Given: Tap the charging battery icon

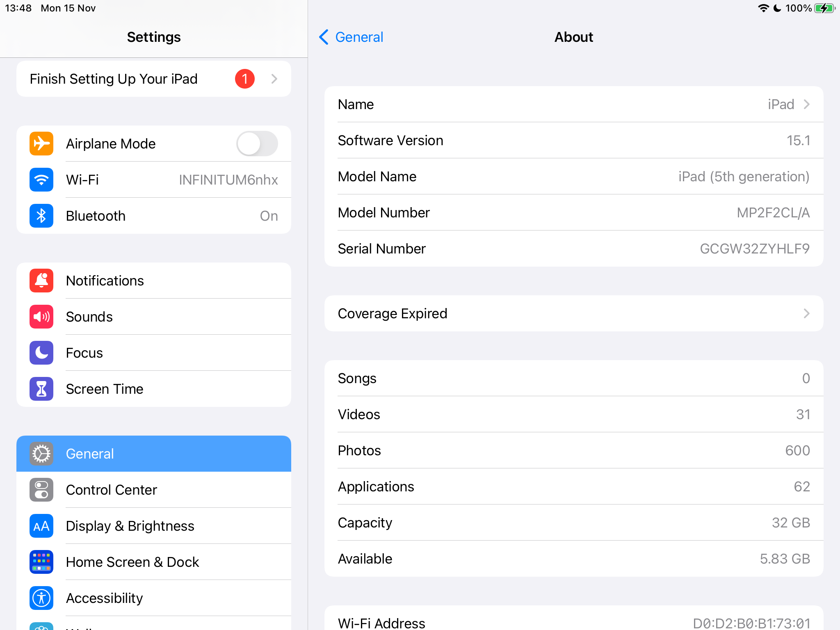Looking at the screenshot, I should (x=825, y=8).
